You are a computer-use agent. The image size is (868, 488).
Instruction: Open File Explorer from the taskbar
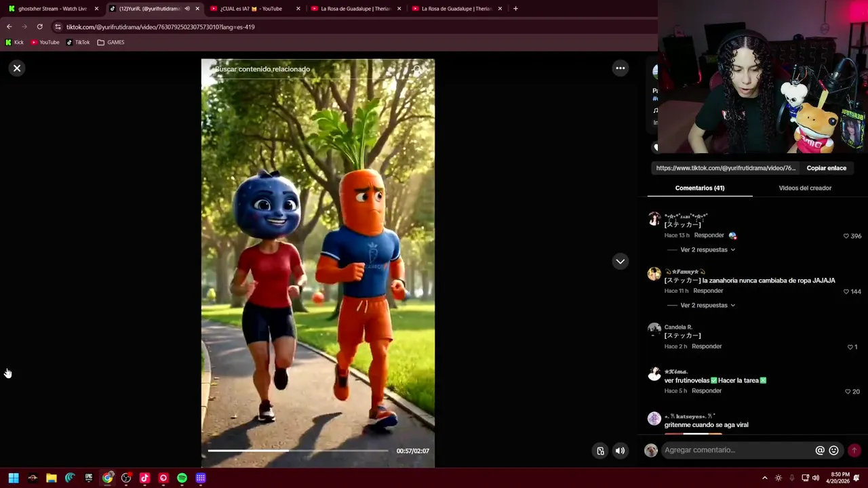point(51,478)
